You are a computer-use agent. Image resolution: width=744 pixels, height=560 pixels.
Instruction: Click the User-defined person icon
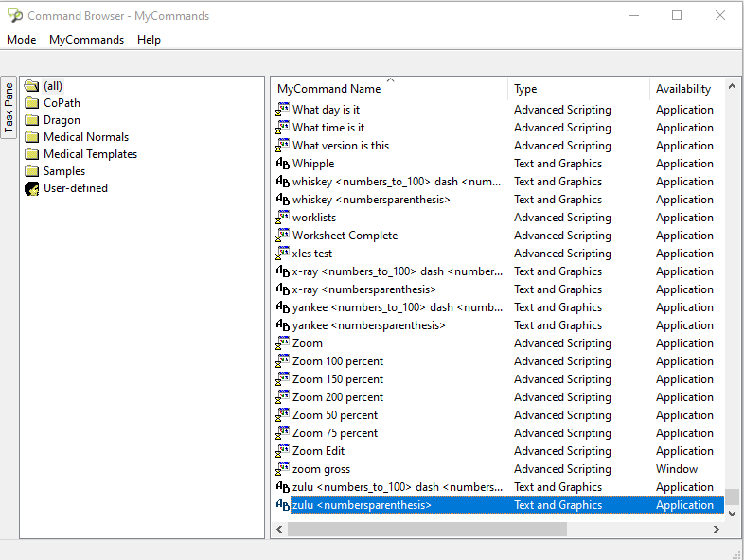pyautogui.click(x=32, y=189)
